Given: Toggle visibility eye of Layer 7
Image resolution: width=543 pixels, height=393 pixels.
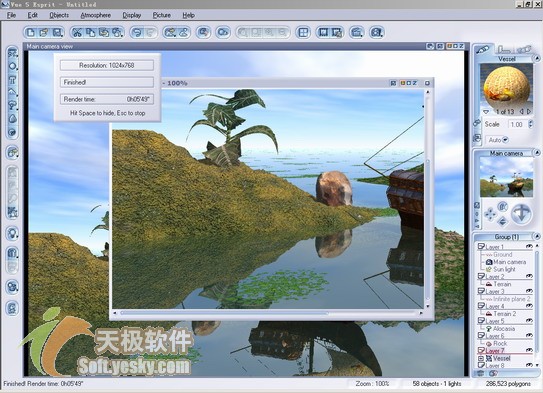Looking at the screenshot, I should [529, 350].
